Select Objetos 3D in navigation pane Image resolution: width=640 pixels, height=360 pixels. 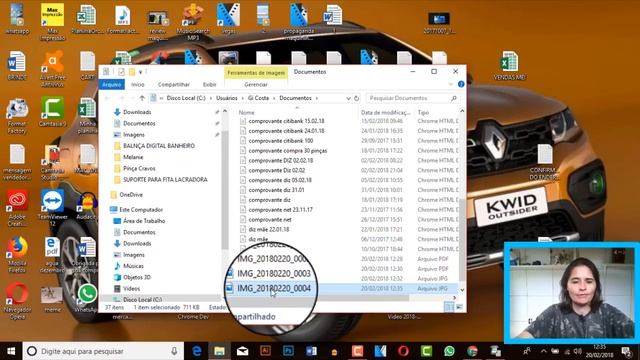click(x=137, y=277)
